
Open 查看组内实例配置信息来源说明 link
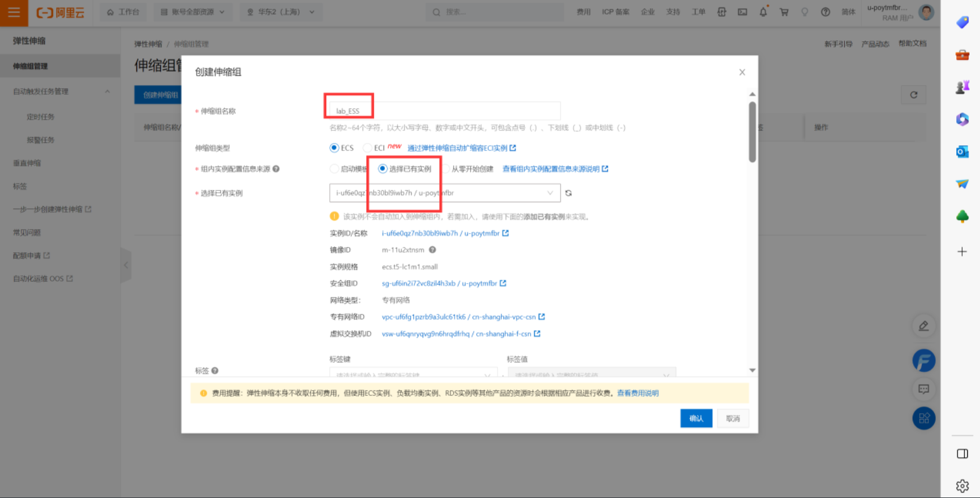555,169
